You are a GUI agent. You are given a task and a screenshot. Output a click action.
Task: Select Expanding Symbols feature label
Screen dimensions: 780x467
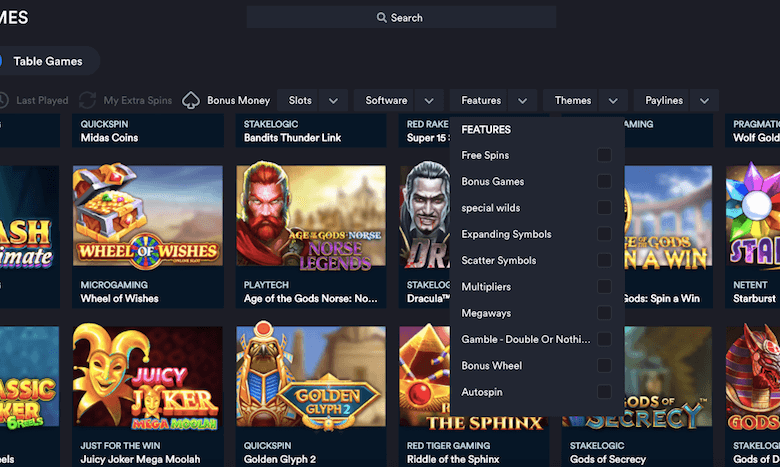506,234
